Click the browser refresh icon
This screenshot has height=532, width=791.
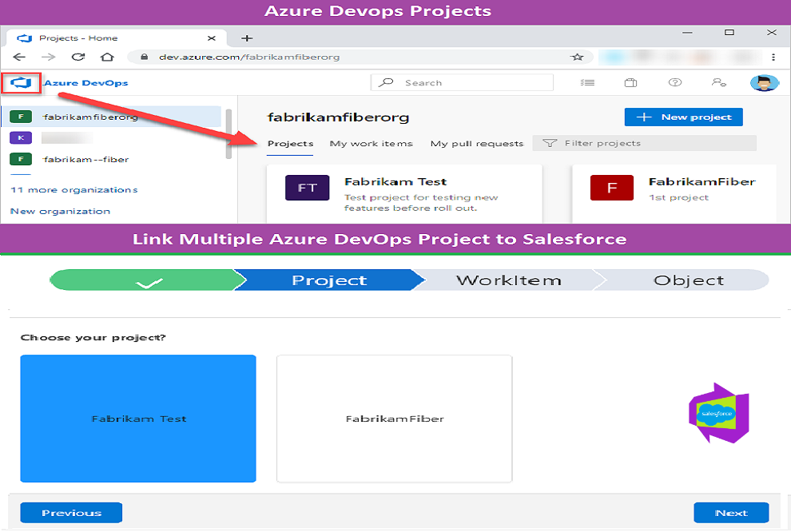[x=77, y=57]
